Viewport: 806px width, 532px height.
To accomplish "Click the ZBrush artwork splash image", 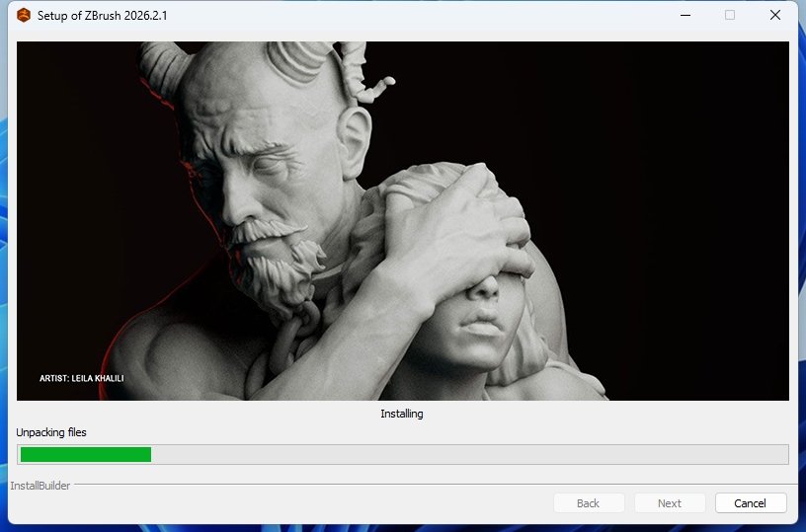I will [402, 221].
